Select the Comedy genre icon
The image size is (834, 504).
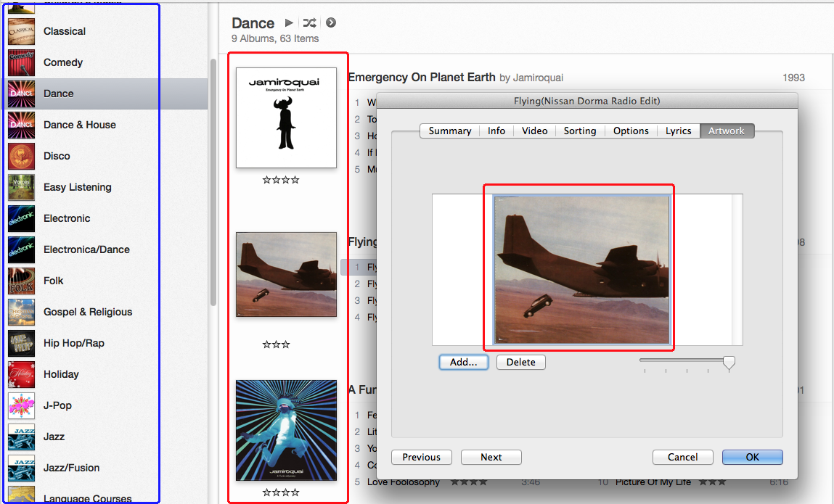[21, 62]
